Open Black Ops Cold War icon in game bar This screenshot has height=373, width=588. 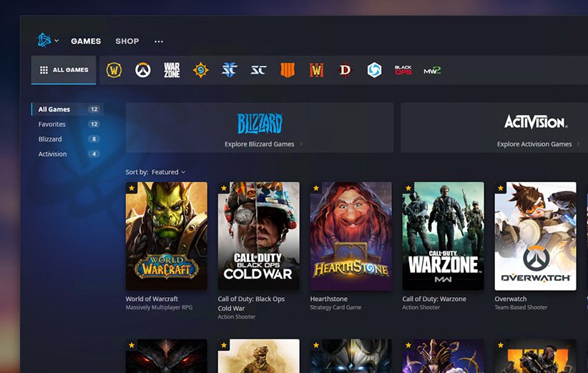[x=403, y=70]
